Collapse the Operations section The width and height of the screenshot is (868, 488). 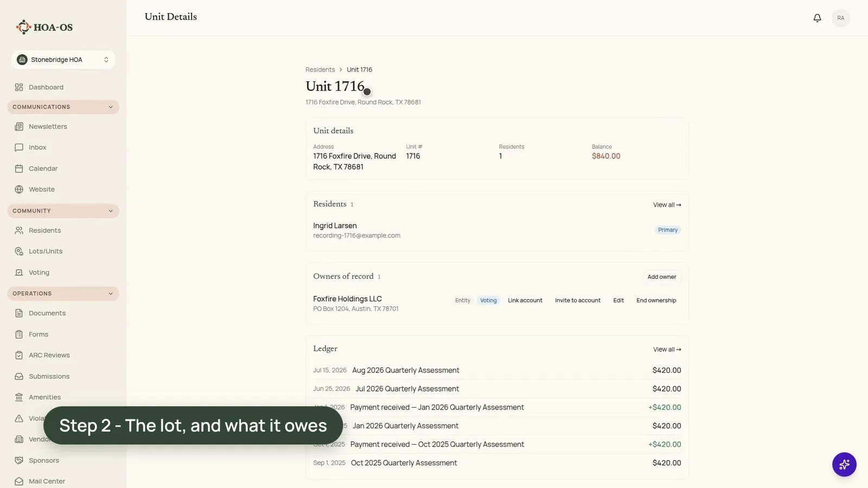point(63,293)
